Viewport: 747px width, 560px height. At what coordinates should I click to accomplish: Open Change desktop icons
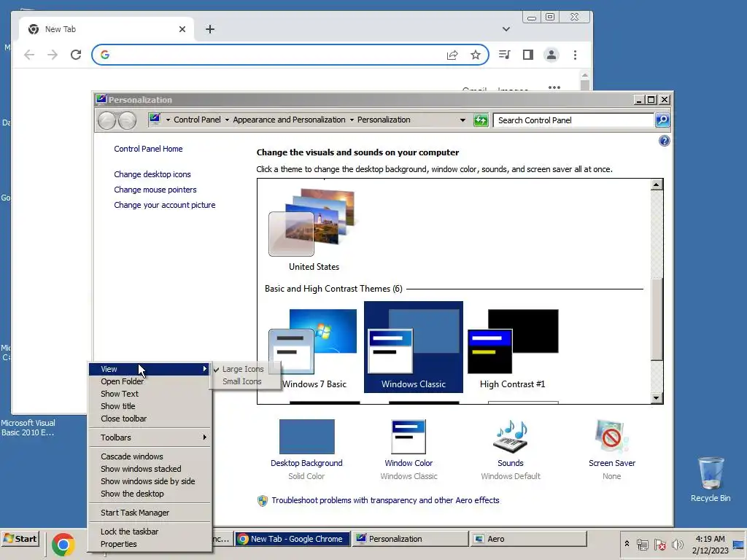click(152, 174)
